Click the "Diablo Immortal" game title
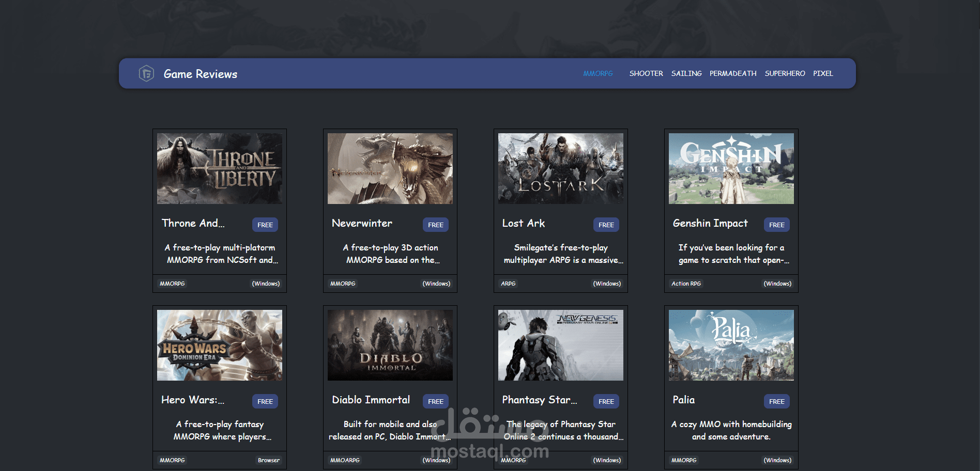 point(371,400)
